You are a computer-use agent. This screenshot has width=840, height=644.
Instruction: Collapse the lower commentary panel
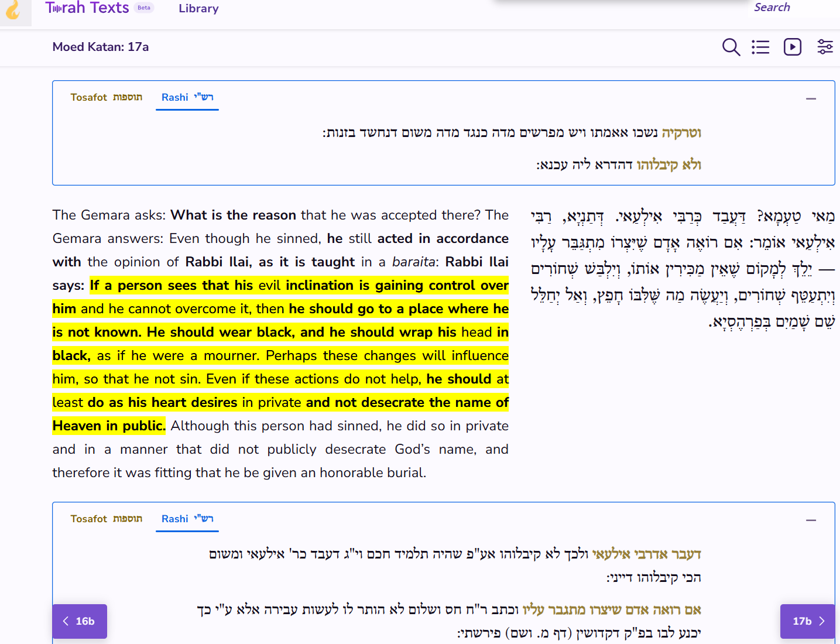811,520
